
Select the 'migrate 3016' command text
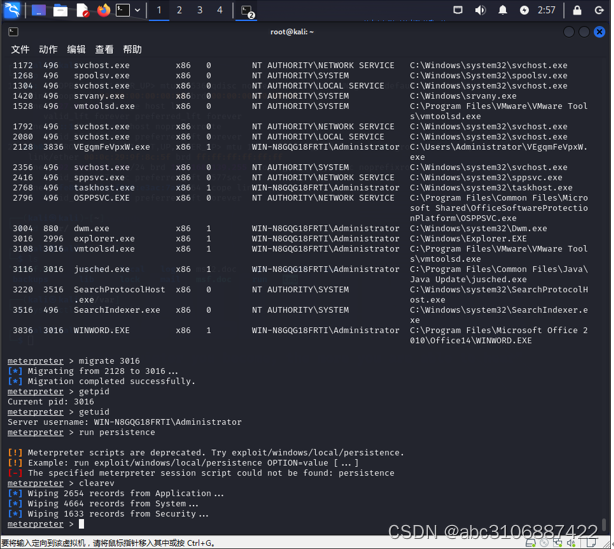tap(109, 361)
